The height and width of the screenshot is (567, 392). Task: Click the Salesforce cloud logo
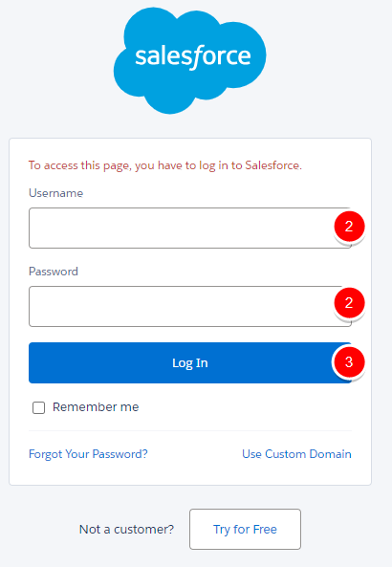(190, 60)
